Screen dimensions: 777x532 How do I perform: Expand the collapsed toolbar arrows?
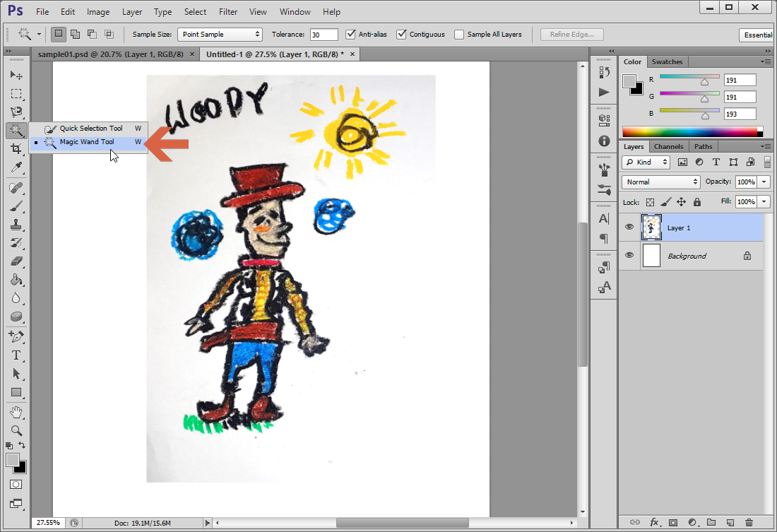point(8,52)
